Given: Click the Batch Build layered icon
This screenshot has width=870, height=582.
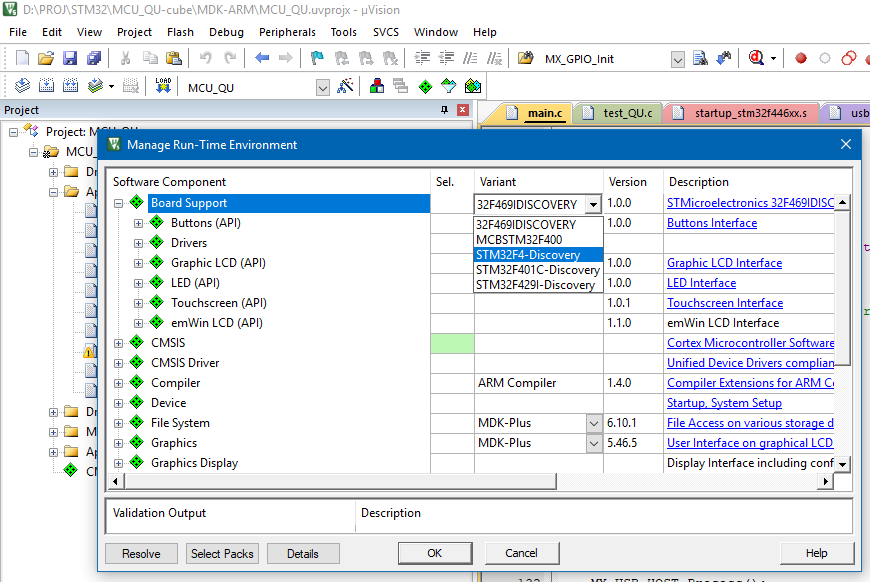Looking at the screenshot, I should click(x=95, y=86).
